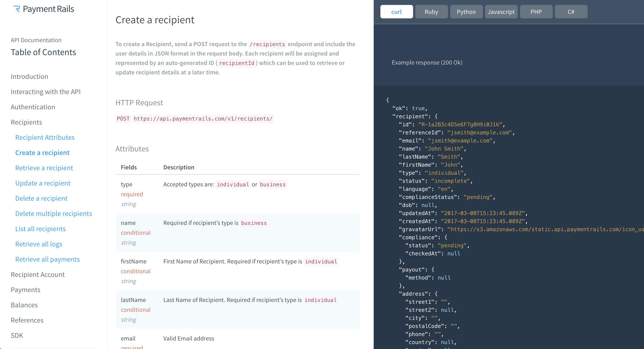Open Delete a recipient

coord(41,198)
